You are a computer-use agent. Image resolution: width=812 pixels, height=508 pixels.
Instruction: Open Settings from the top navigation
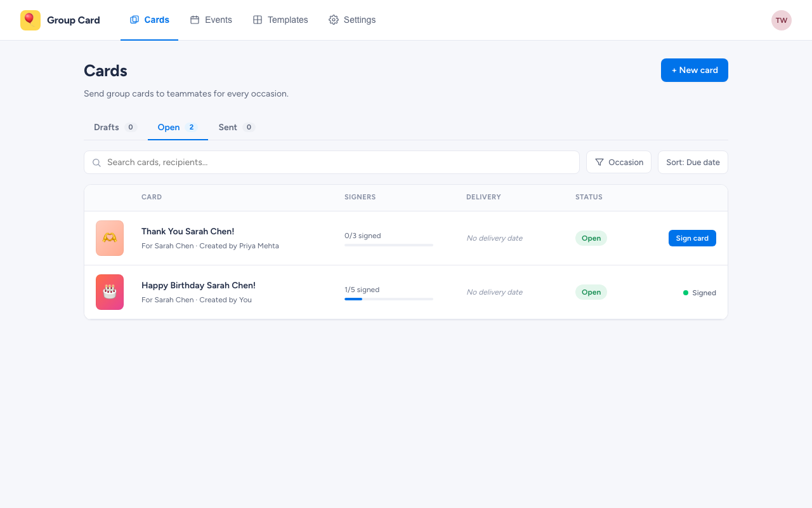(x=352, y=20)
